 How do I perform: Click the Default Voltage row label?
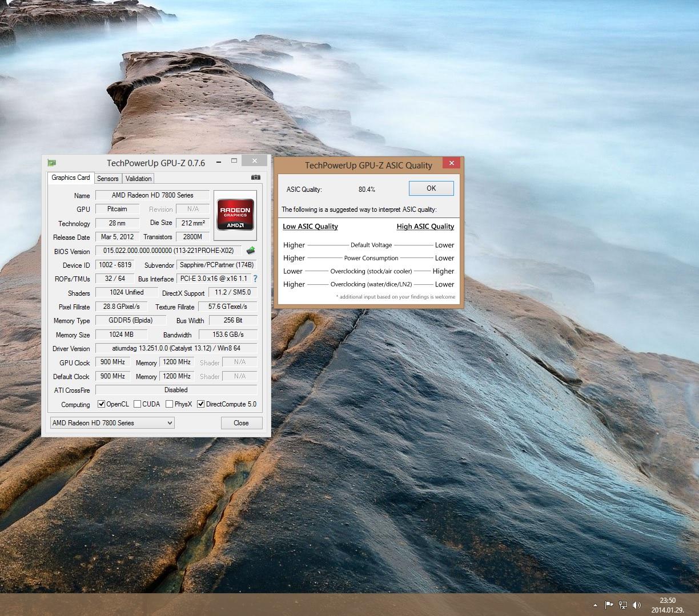click(371, 245)
